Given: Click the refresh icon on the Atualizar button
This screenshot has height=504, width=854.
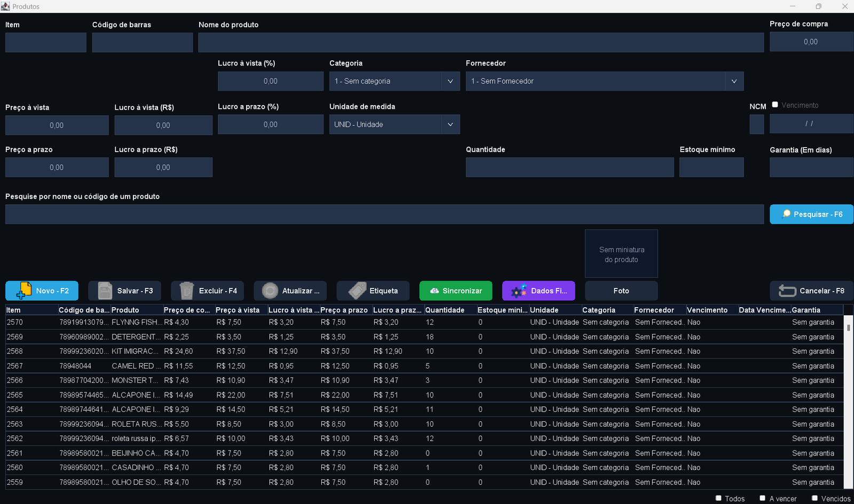Looking at the screenshot, I should [x=270, y=291].
